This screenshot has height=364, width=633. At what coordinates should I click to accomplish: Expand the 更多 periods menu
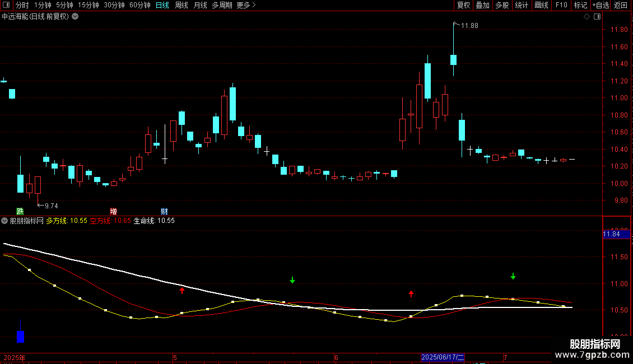click(246, 5)
